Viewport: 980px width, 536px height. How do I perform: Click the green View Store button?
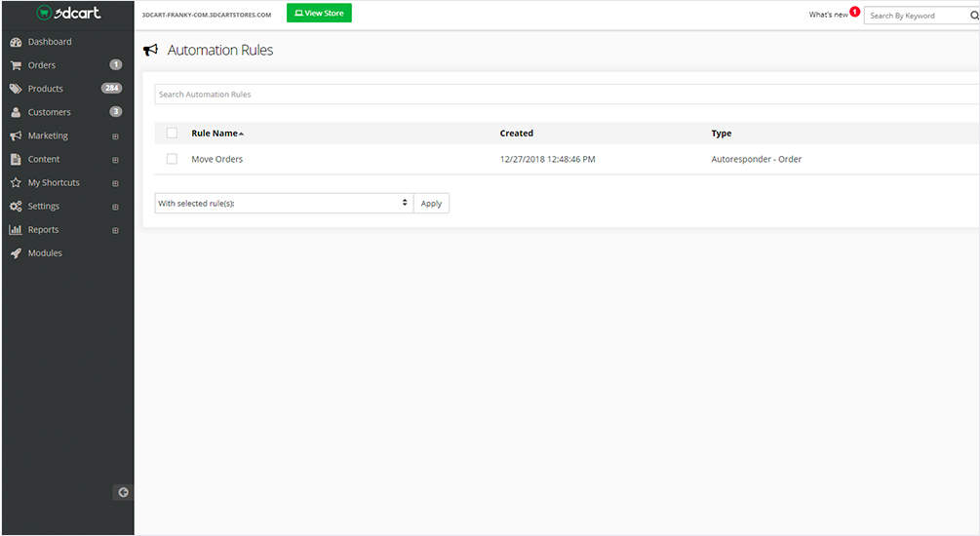[319, 14]
